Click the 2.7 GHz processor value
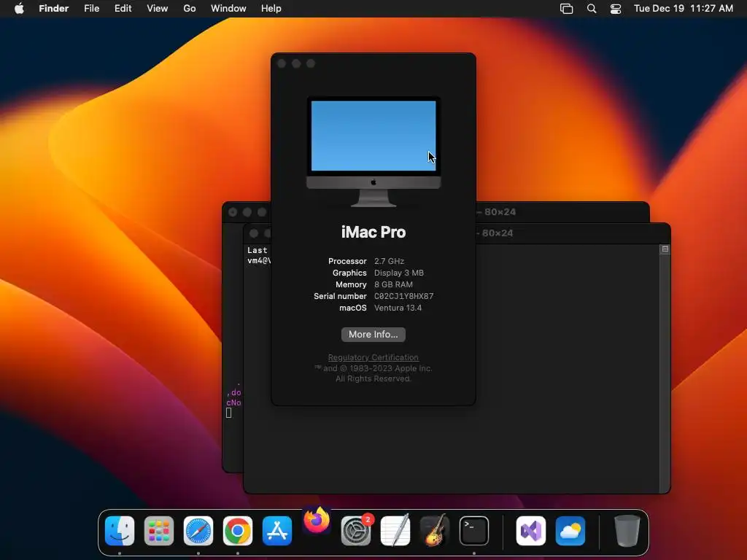This screenshot has height=560, width=747. coord(390,261)
